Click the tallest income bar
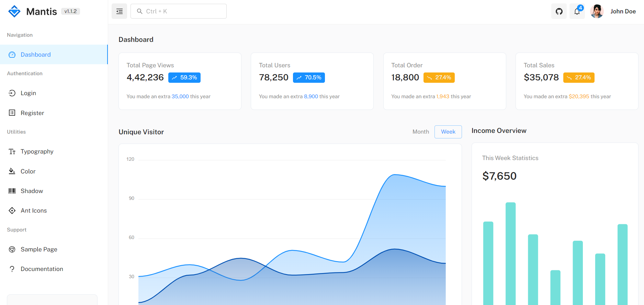This screenshot has height=305, width=644. tap(511, 253)
